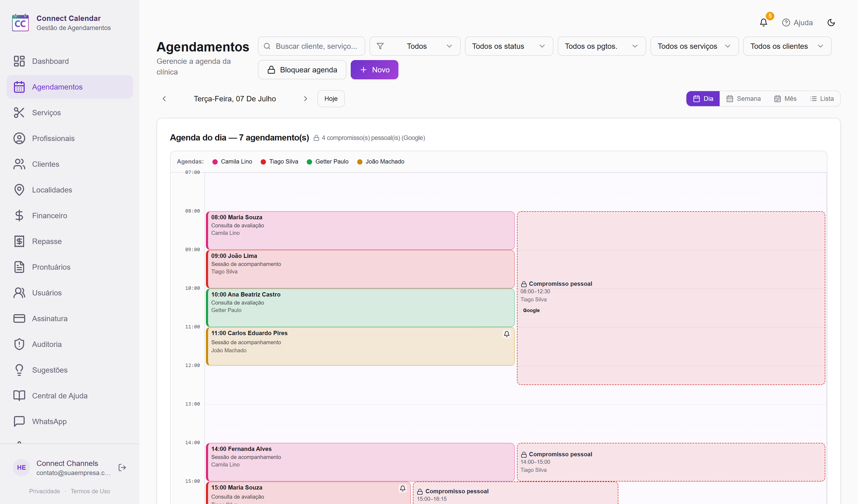Open Compromisso pessoal 08:00–12:30 block

pos(671,298)
